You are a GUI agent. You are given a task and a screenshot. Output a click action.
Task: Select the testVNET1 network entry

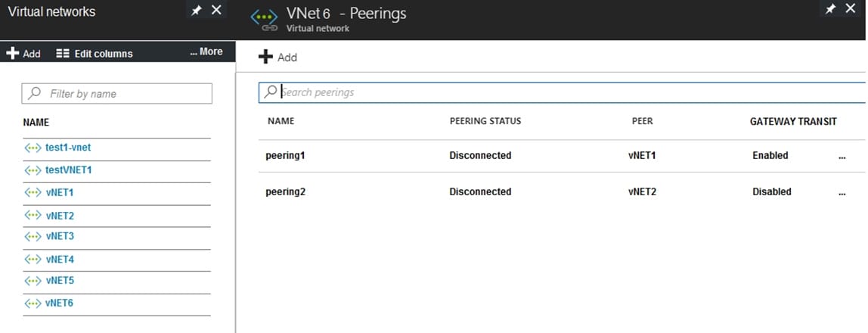coord(68,170)
